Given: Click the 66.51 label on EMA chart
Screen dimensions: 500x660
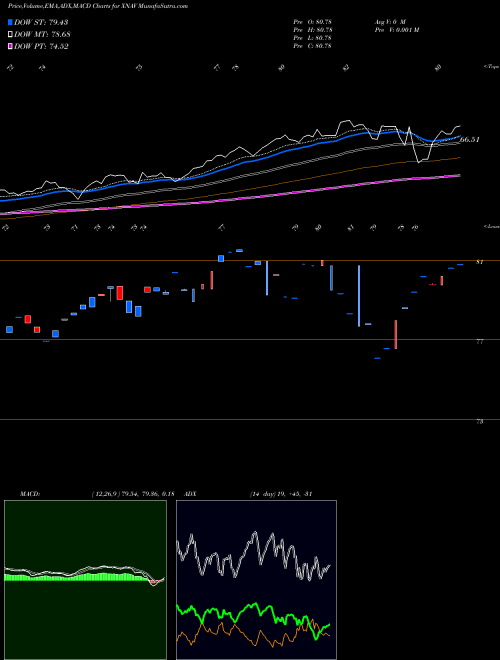Looking at the screenshot, I should point(470,139).
